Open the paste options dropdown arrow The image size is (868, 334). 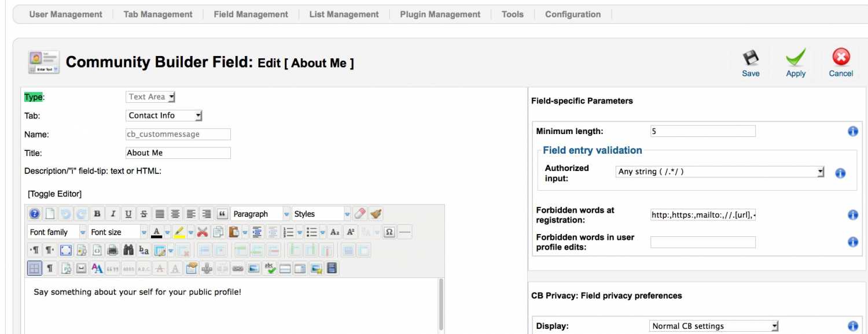click(x=245, y=232)
